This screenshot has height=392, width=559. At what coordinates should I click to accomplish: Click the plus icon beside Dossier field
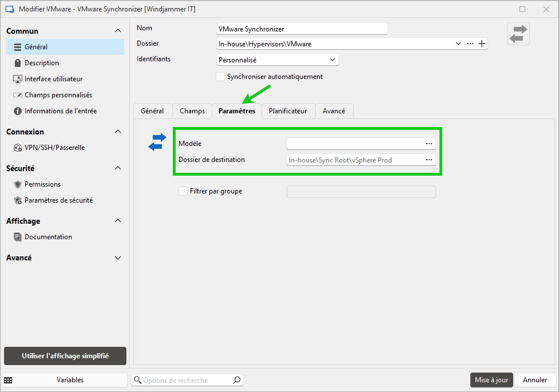482,43
